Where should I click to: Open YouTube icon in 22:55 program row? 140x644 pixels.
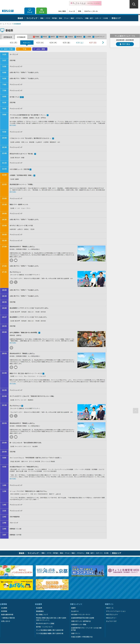16,437
